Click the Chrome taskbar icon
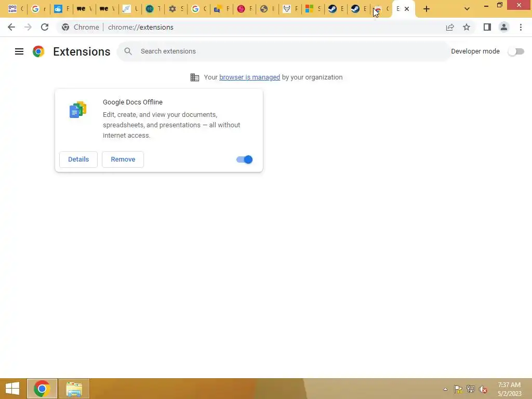The width and height of the screenshot is (532, 399). tap(42, 389)
